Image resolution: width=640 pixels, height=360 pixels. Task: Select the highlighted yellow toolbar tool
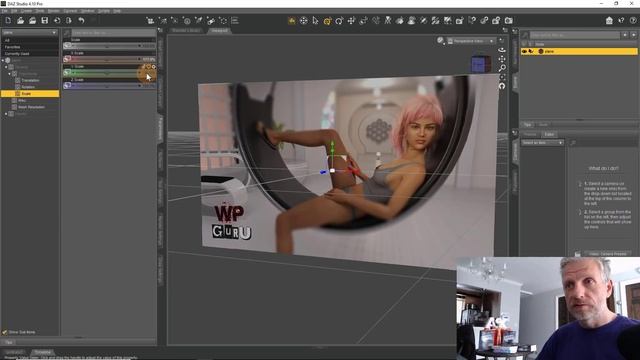[x=291, y=20]
